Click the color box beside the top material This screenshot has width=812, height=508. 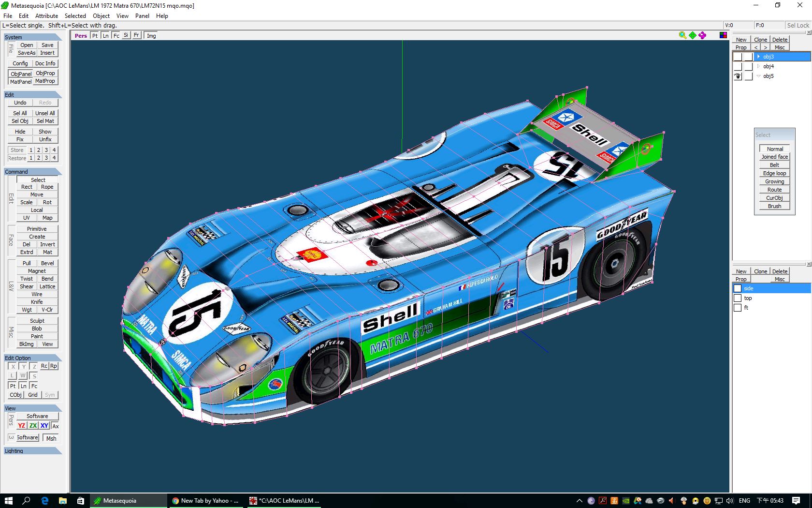738,298
